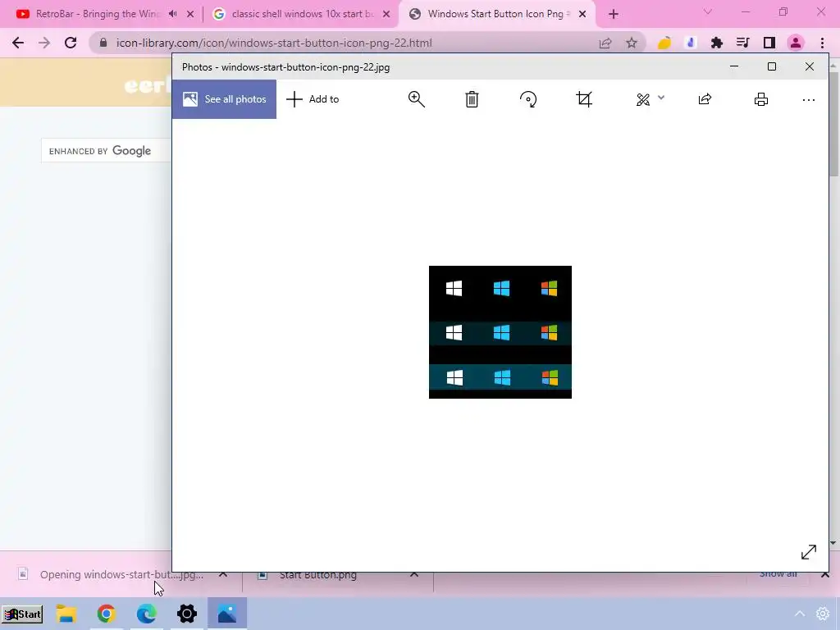Click the Zoom magnifier icon in Photos
This screenshot has width=840, height=630.
(x=416, y=99)
